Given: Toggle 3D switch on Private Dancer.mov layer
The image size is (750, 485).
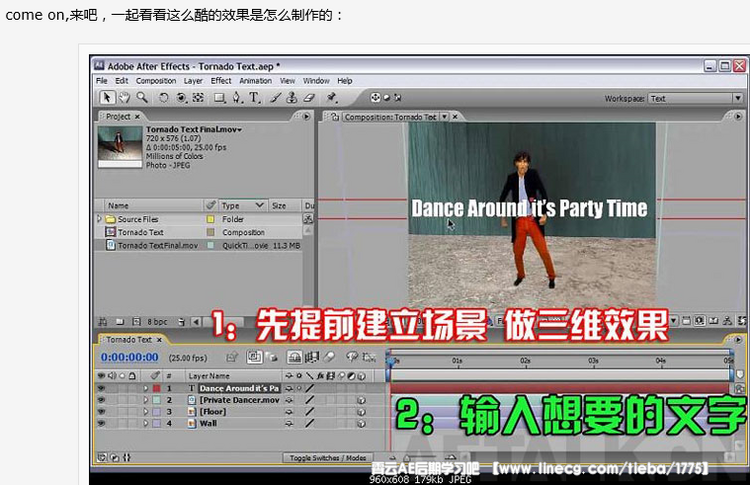Looking at the screenshot, I should pos(361,400).
